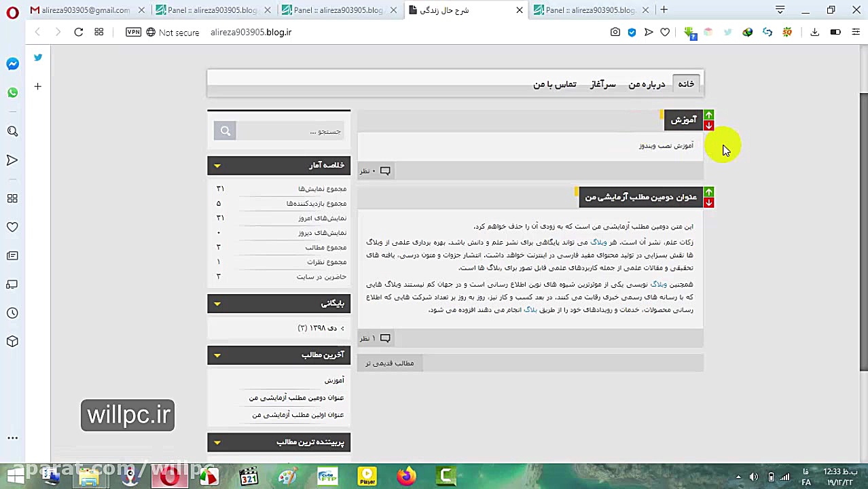Viewport: 868px width, 489px height.
Task: Switch to the شرح حال زندگی browser tab
Action: pyautogui.click(x=452, y=10)
